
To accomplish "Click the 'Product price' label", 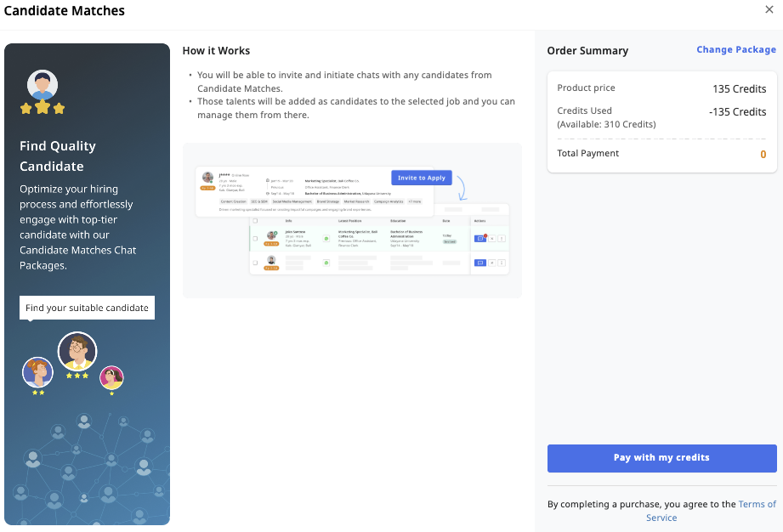I will [586, 88].
